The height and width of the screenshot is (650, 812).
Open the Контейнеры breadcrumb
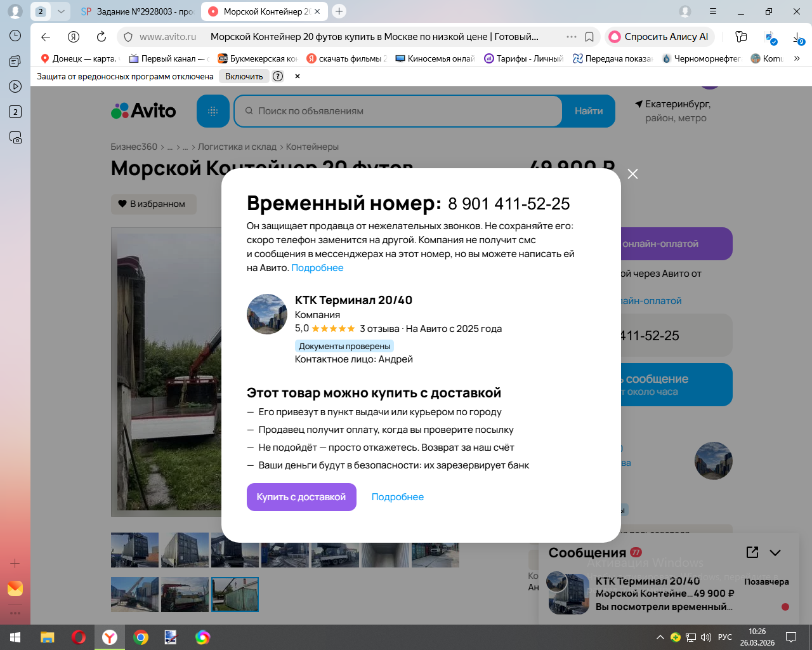pyautogui.click(x=312, y=147)
